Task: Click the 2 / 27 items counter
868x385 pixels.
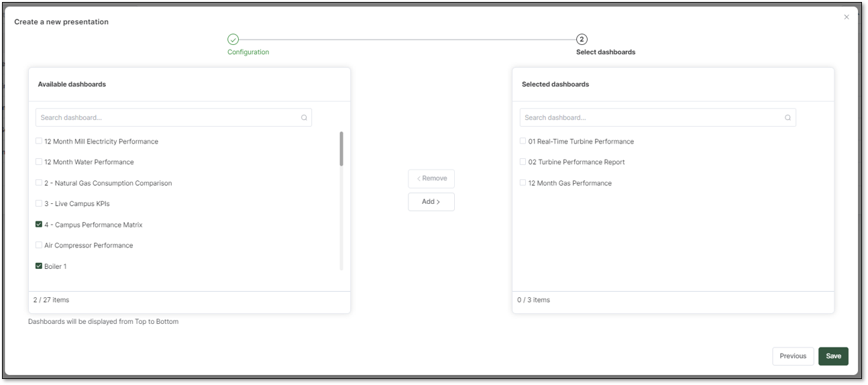Action: coord(51,300)
